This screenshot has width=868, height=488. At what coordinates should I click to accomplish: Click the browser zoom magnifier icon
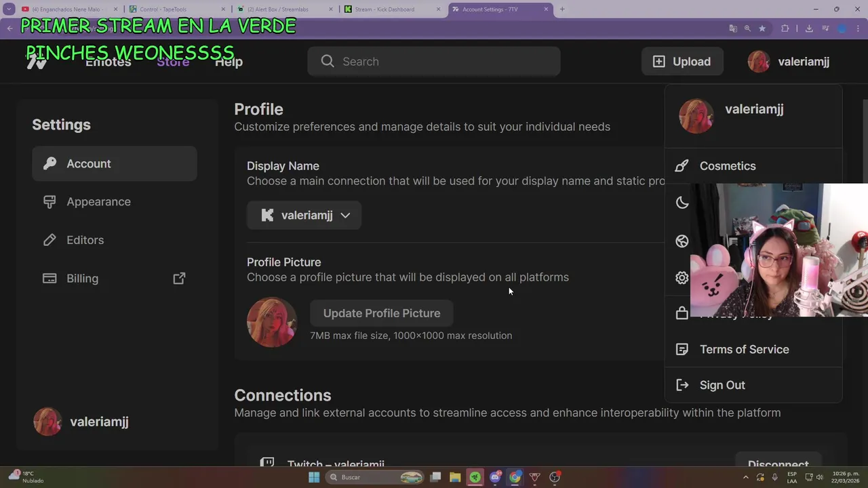tap(747, 28)
